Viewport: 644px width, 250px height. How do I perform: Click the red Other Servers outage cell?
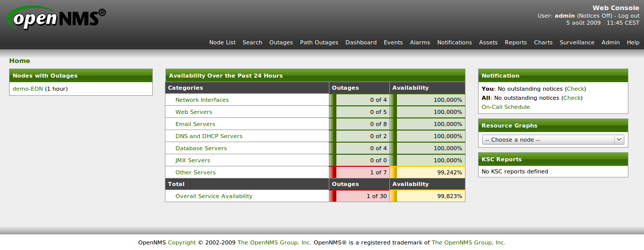361,172
